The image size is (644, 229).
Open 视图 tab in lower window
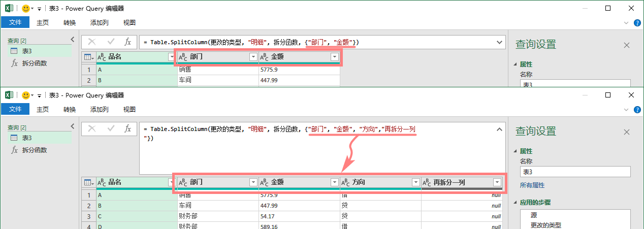[x=130, y=109]
